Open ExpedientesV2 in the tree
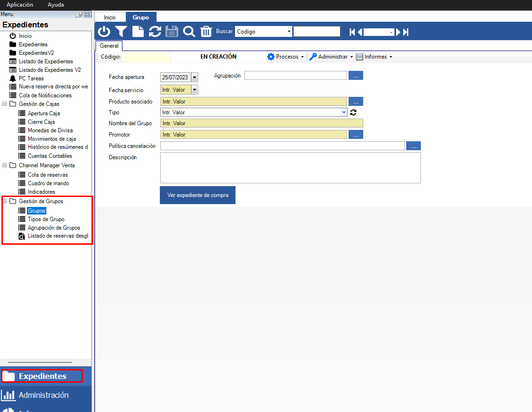The height and width of the screenshot is (412, 532). [36, 53]
